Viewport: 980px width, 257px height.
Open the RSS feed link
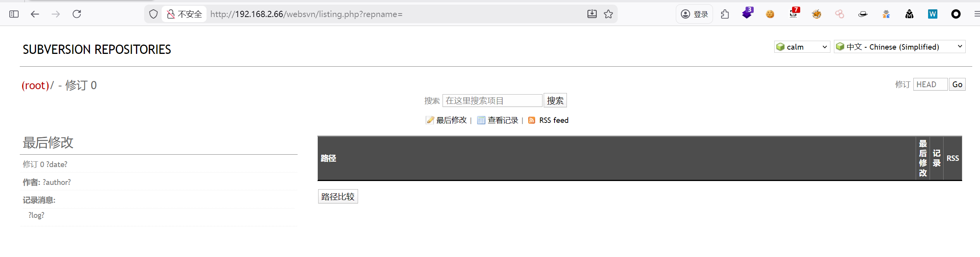[x=553, y=120]
